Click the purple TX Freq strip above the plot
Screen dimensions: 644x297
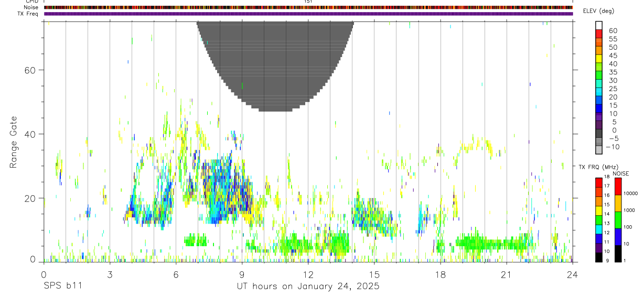coord(308,14)
